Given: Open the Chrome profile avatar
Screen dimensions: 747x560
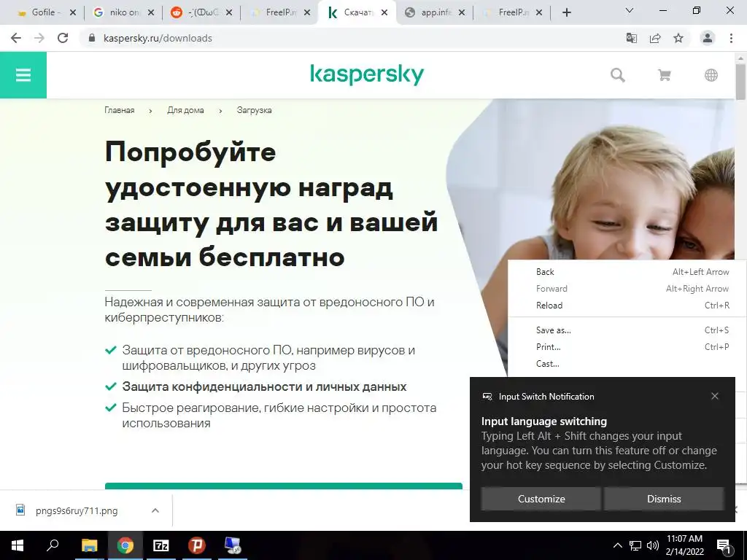Looking at the screenshot, I should tap(708, 38).
